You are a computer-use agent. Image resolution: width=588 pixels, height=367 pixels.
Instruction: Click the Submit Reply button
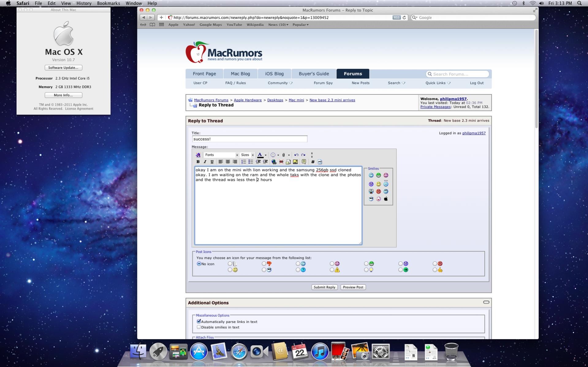click(x=324, y=287)
